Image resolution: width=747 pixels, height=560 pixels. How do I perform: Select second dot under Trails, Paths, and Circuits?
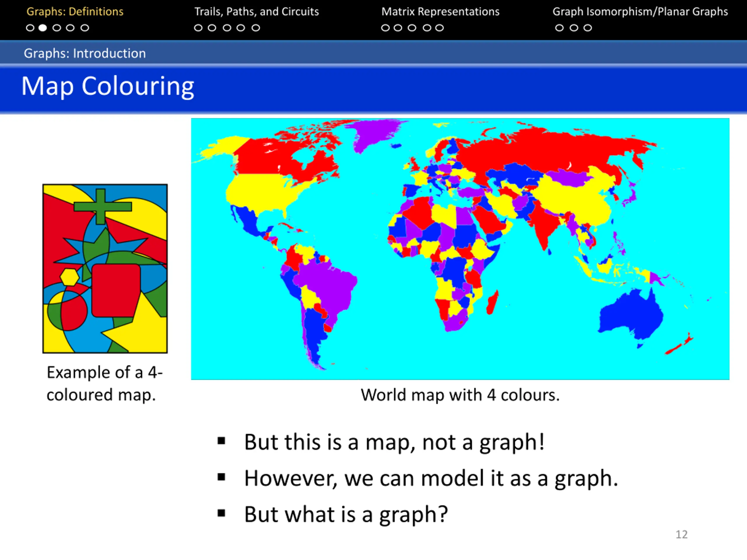click(212, 28)
